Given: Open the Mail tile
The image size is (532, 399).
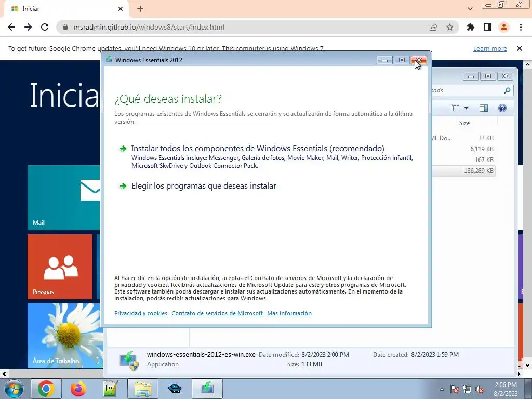Looking at the screenshot, I should click(64, 197).
